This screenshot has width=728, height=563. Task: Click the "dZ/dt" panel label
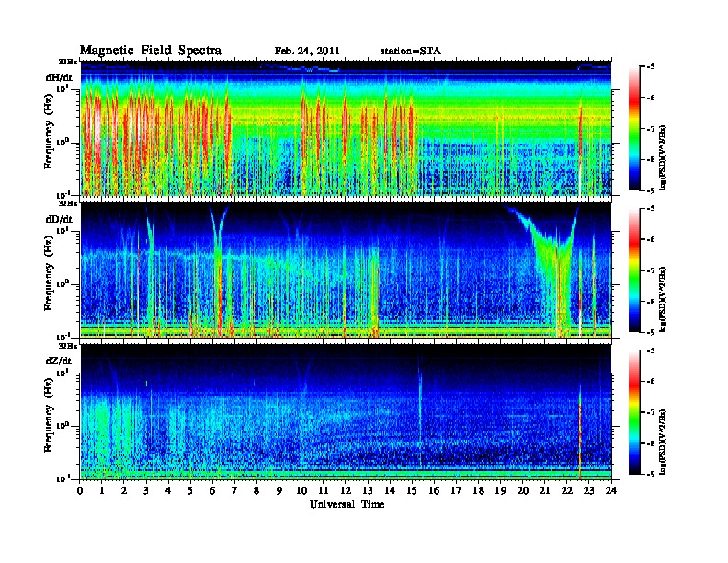pos(59,361)
